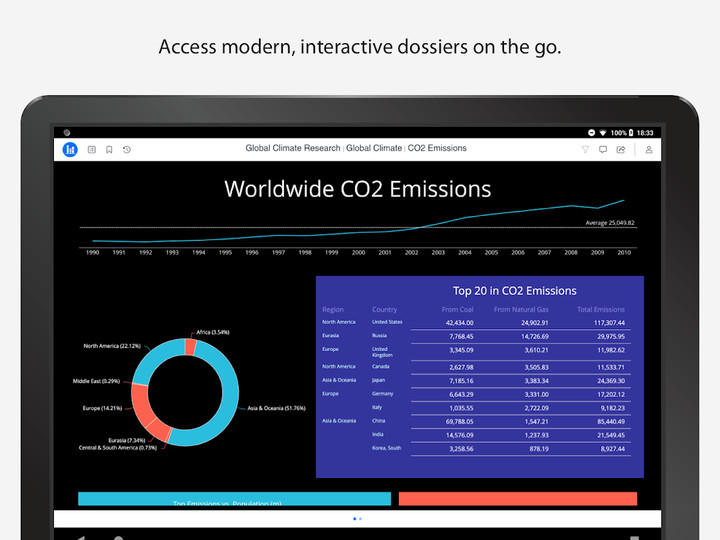Click the China country cell
Screen dimensions: 720x540
[381, 421]
